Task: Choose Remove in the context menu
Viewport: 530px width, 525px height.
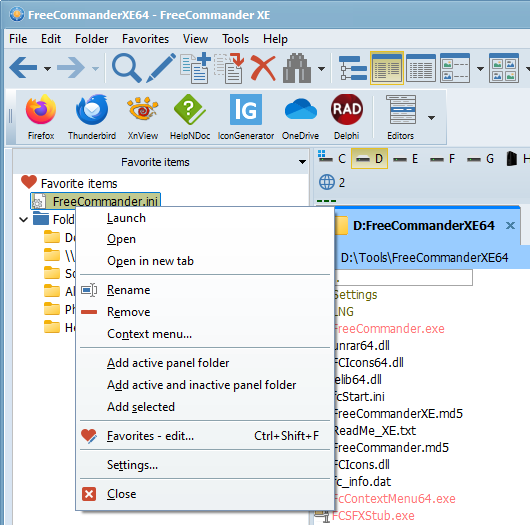Action: (x=205, y=312)
